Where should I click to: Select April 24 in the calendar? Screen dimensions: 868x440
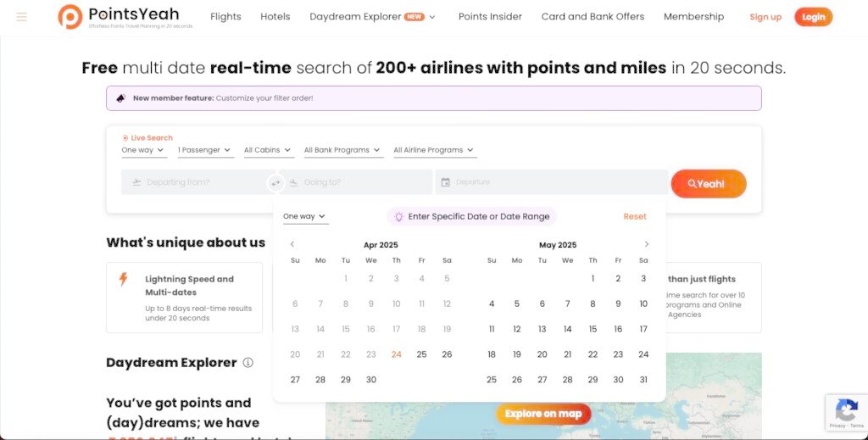(396, 354)
